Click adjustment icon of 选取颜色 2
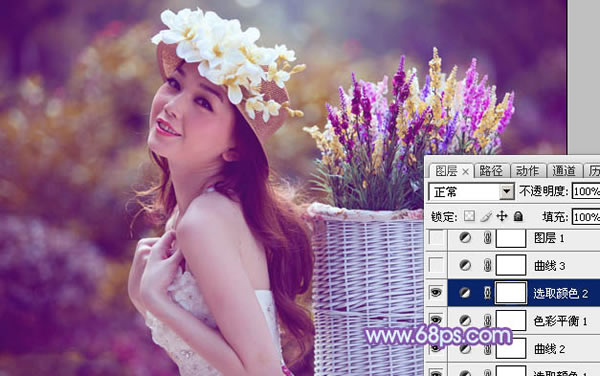The image size is (600, 376). point(465,293)
